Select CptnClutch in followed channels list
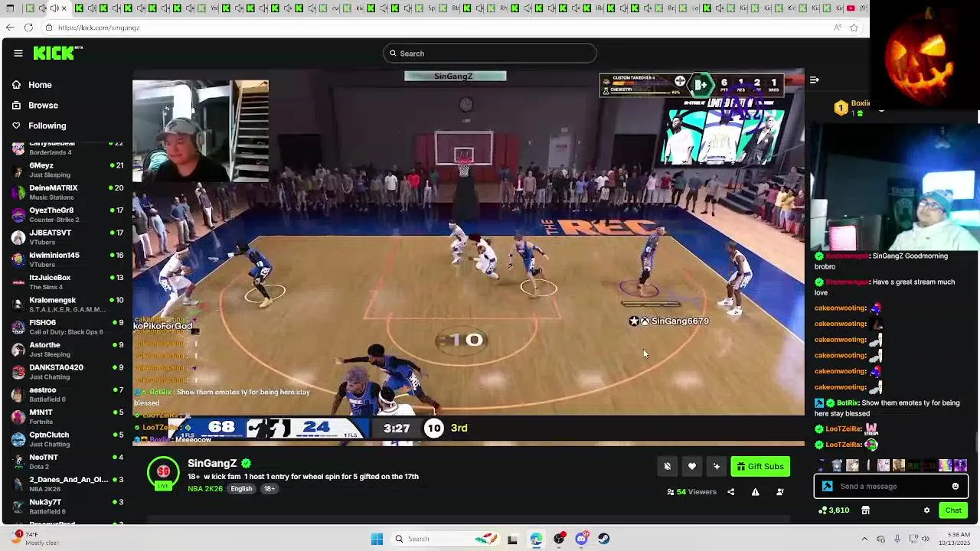This screenshot has height=551, width=980. click(x=67, y=439)
